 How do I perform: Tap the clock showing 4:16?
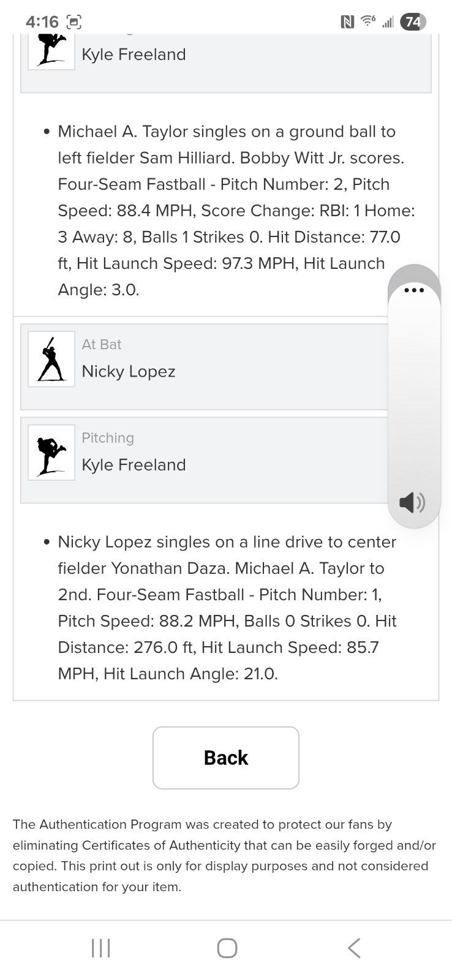click(42, 22)
